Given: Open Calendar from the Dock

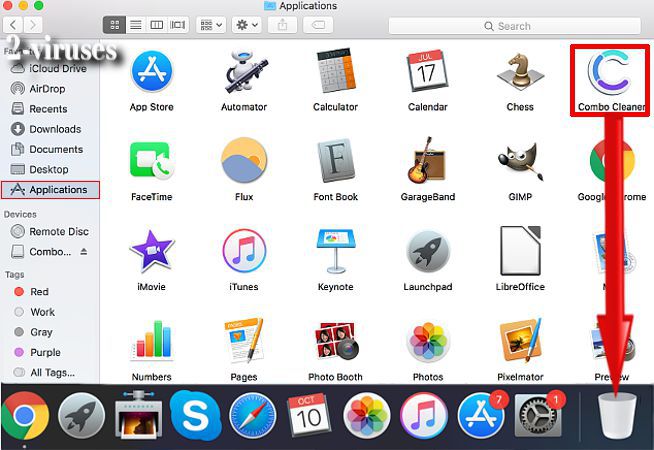Looking at the screenshot, I should click(309, 415).
